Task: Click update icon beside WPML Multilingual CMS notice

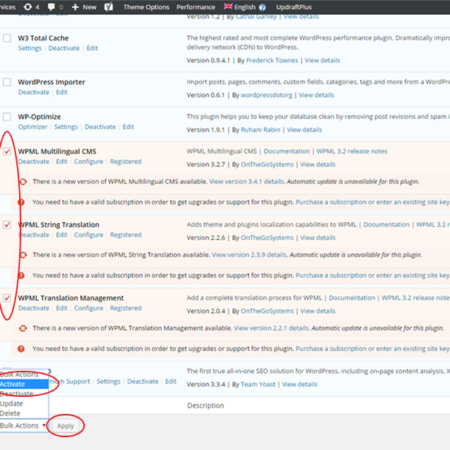Action: [23, 182]
